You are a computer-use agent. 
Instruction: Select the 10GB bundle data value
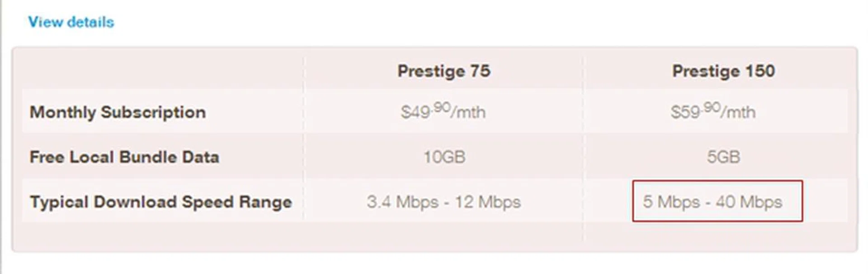coord(444,157)
